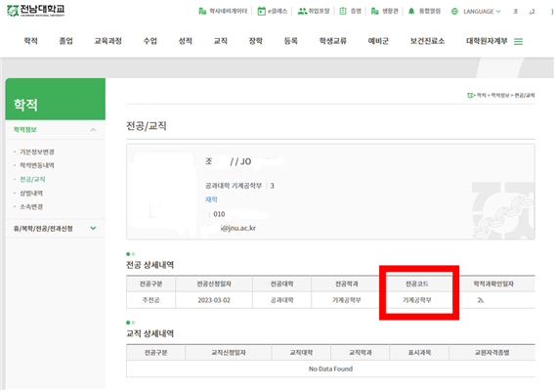Open the 학사네비게이터 building icon link
The height and width of the screenshot is (392, 556).
pyautogui.click(x=202, y=11)
